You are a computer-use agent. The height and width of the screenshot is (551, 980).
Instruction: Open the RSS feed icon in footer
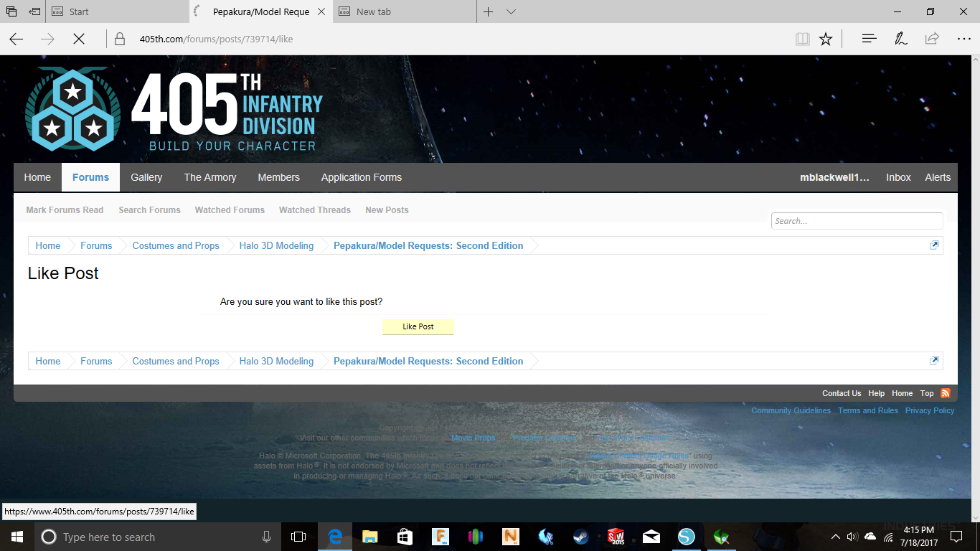click(946, 393)
